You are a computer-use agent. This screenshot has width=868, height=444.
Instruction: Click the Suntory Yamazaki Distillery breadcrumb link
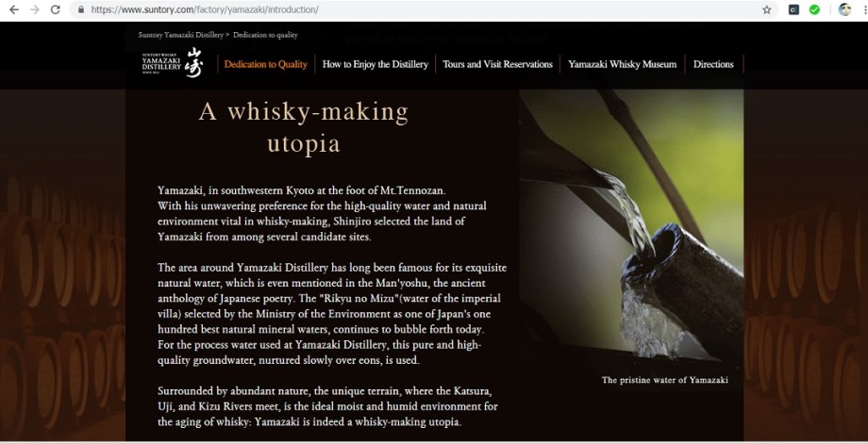pos(181,35)
